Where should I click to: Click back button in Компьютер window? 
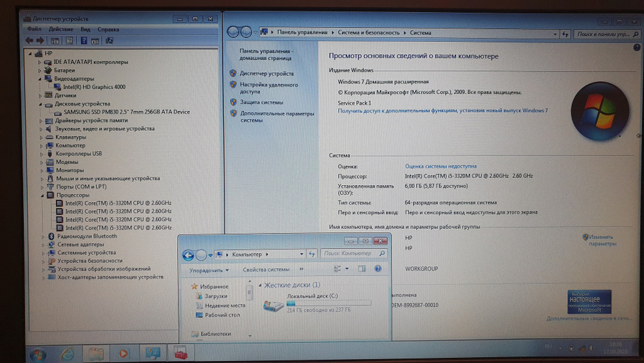(x=188, y=255)
